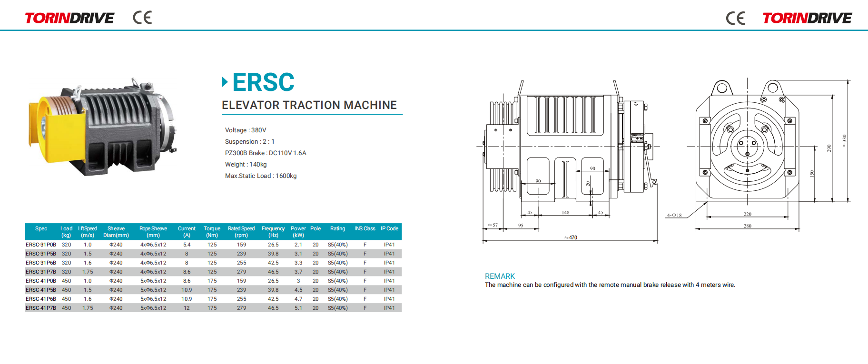Click the IP Code column header
This screenshot has width=868, height=364.
[x=389, y=229]
